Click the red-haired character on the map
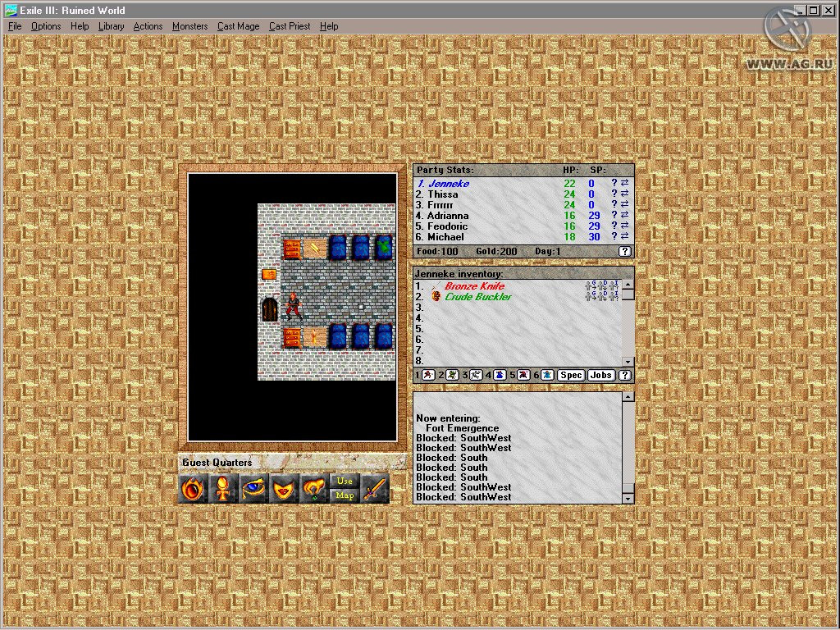Screen dimensions: 840x630 (293, 307)
